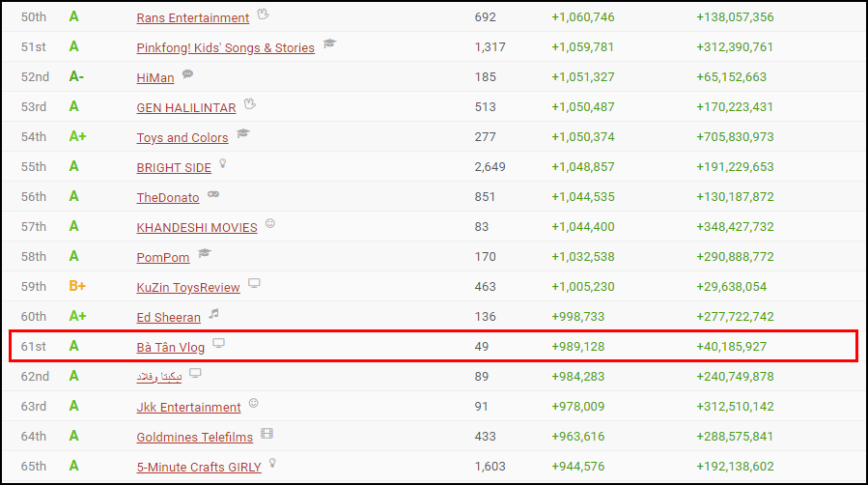Open the Pinkfong! Kids' Songs & Stories channel link
The width and height of the screenshot is (868, 485).
pos(225,48)
